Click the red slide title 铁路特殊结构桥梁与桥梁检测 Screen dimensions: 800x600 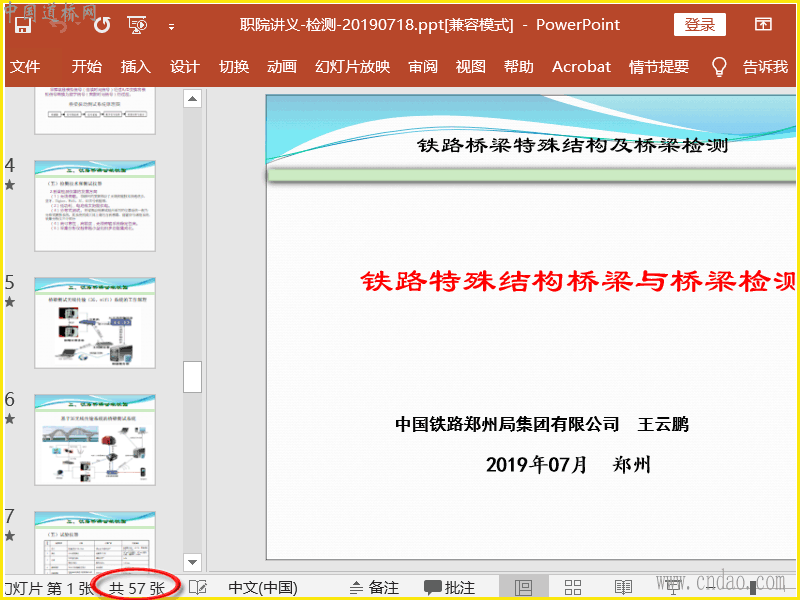[x=579, y=282]
